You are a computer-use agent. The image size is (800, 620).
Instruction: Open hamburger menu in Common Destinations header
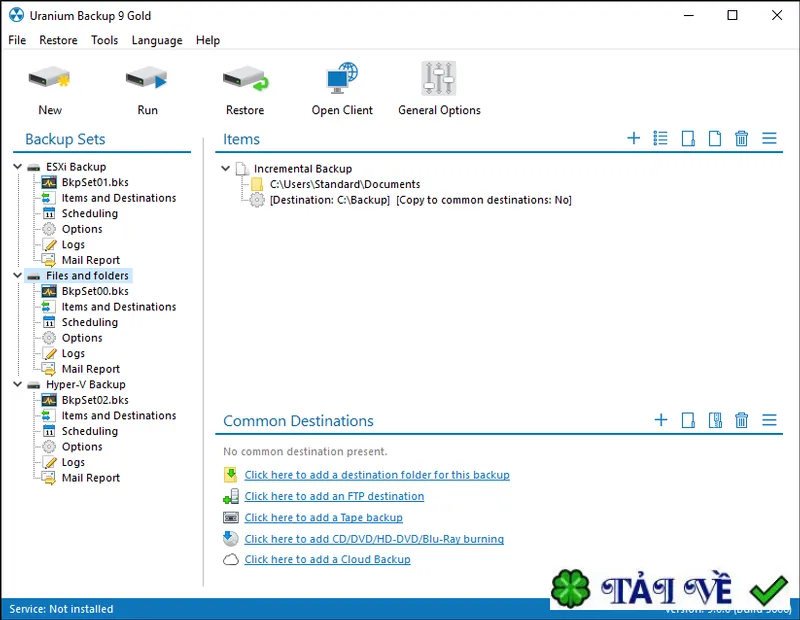(x=769, y=420)
